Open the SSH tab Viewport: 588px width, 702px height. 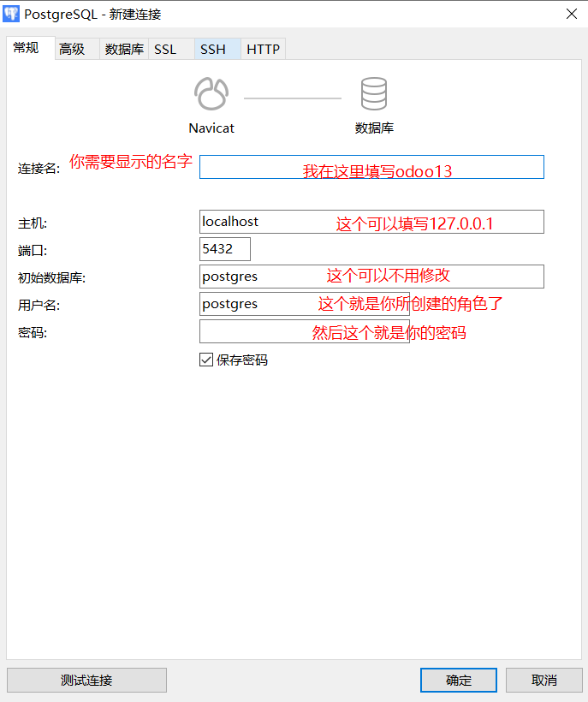point(217,49)
